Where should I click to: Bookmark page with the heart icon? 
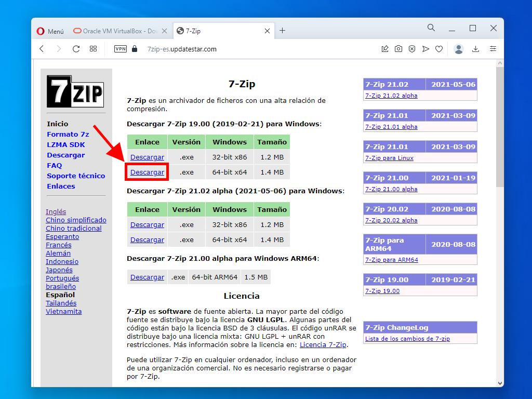click(439, 49)
